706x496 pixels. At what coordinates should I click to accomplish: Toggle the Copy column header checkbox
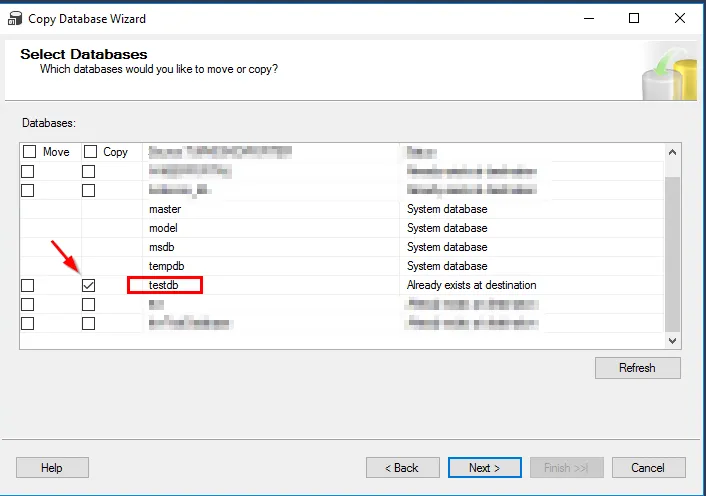click(90, 152)
